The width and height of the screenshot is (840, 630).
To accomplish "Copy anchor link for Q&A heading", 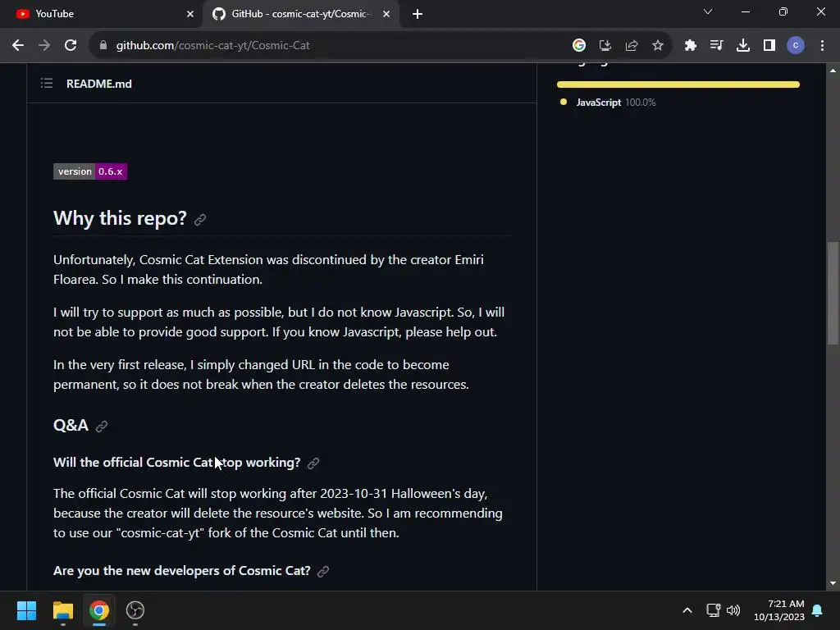I will pos(101,426).
